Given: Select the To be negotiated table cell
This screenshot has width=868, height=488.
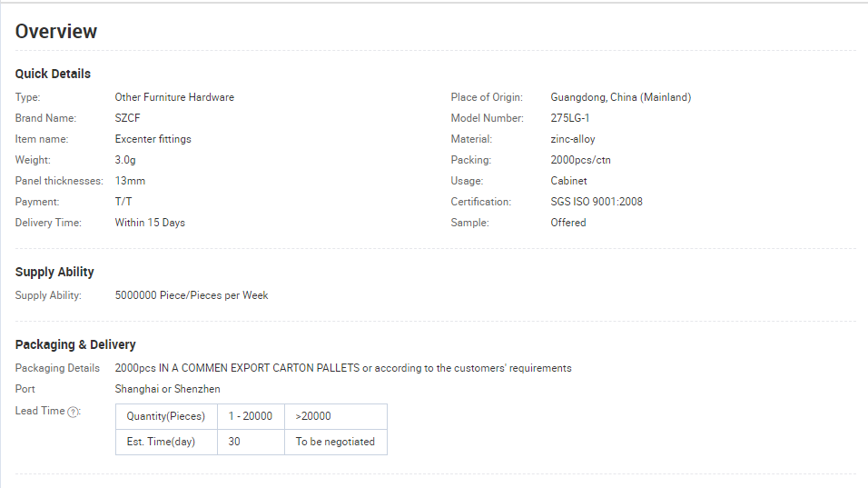Looking at the screenshot, I should [335, 442].
